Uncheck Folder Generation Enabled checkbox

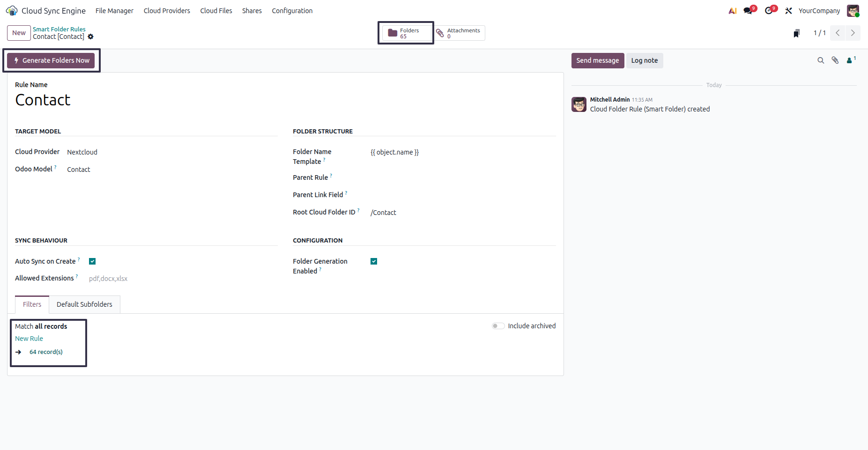(374, 261)
